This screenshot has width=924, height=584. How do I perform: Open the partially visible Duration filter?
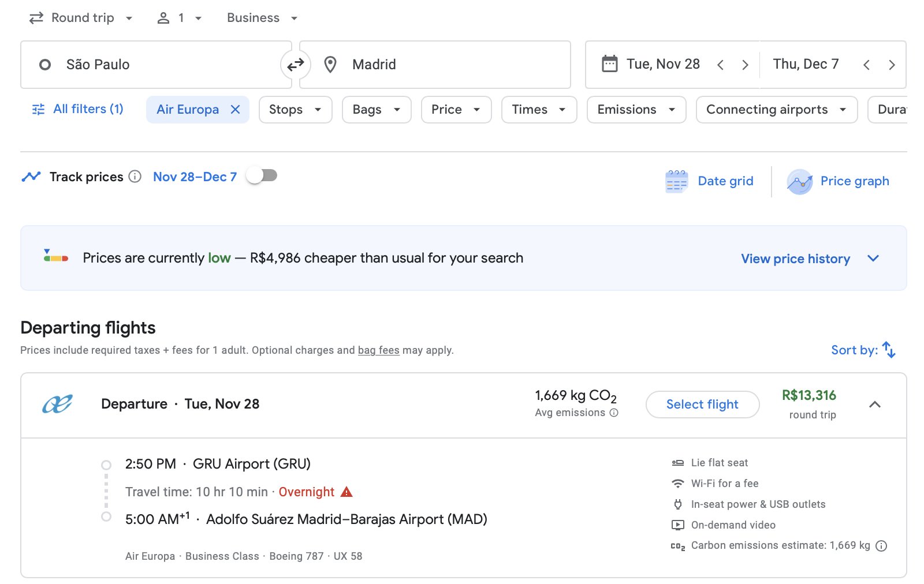pos(888,110)
